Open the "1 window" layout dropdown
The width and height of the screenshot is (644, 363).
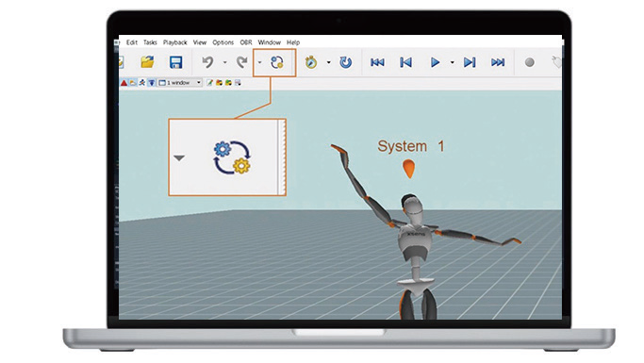[180, 83]
